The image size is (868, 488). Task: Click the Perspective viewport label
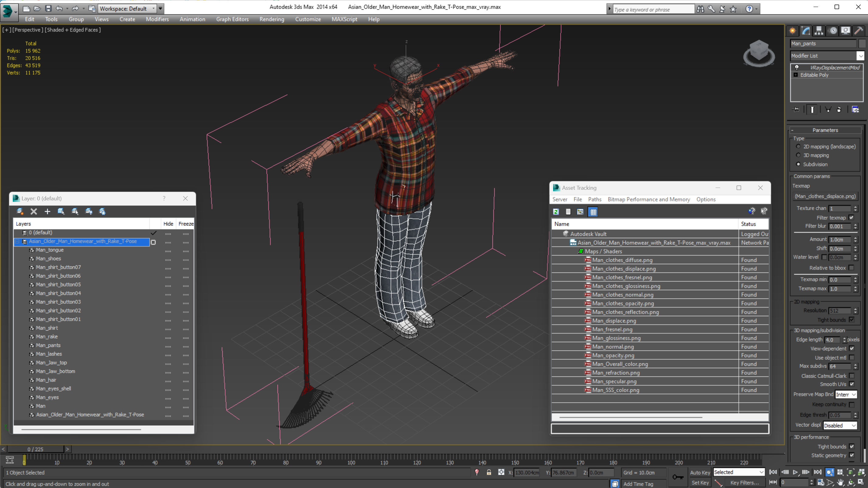coord(28,29)
